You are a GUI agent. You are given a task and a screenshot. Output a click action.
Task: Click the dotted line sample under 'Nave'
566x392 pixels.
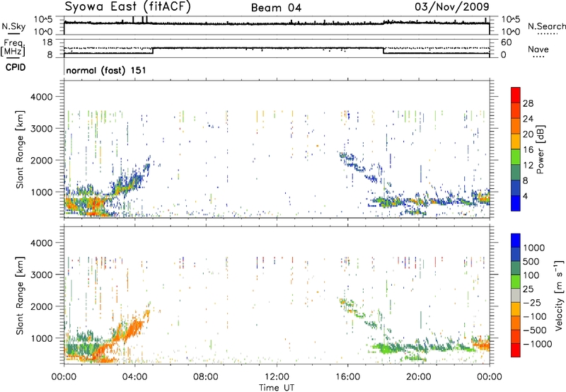pyautogui.click(x=539, y=57)
